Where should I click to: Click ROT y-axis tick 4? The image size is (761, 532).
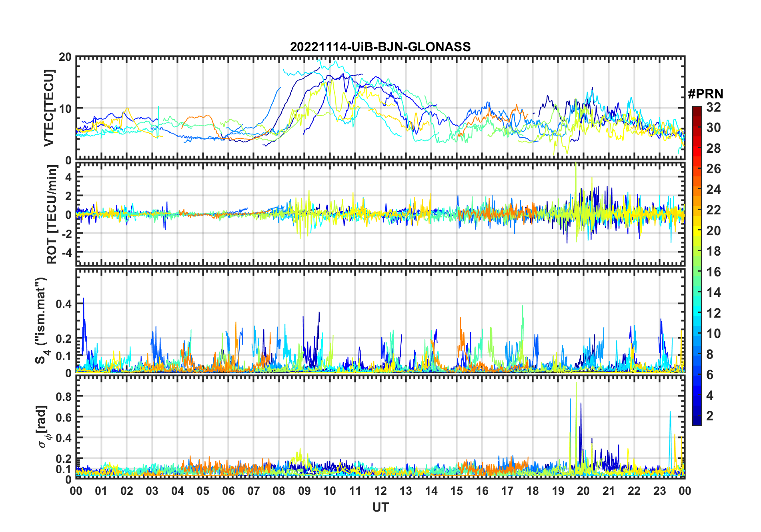68,177
